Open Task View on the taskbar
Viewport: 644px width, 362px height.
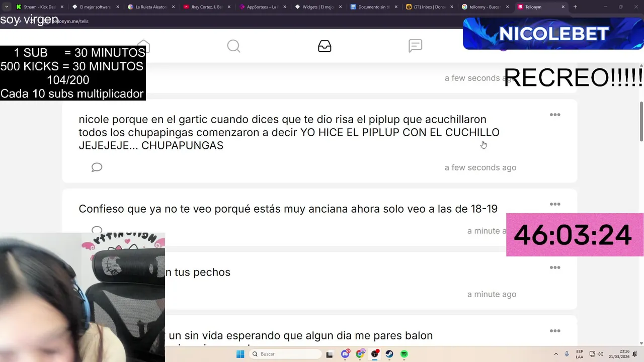pos(330,354)
